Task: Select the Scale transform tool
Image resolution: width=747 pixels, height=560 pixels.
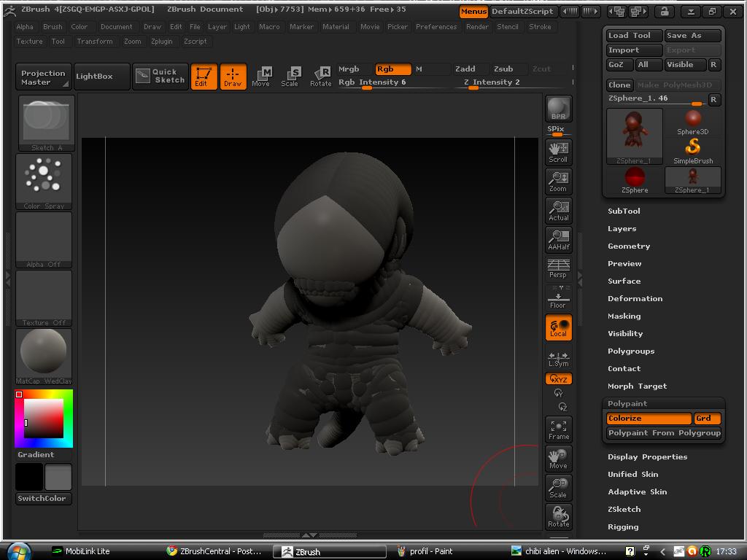Action: pyautogui.click(x=290, y=77)
